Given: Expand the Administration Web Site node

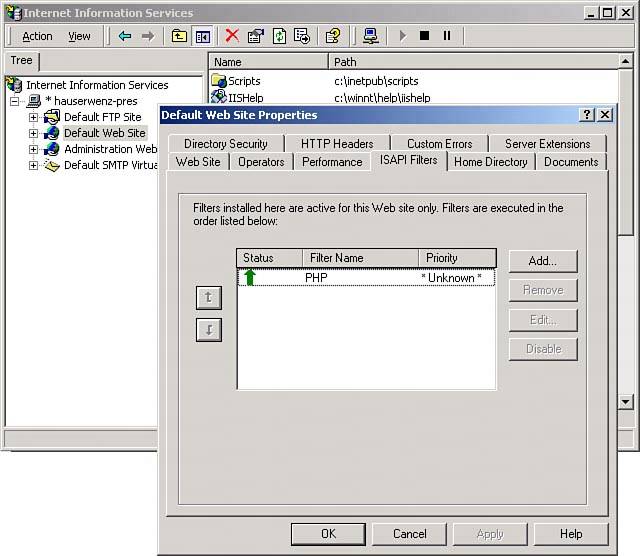Looking at the screenshot, I should tap(33, 149).
